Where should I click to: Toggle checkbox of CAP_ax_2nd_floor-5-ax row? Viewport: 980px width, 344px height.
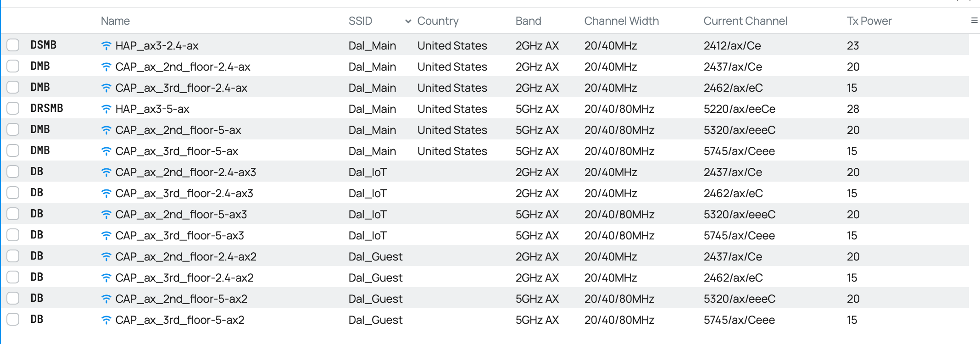13,129
